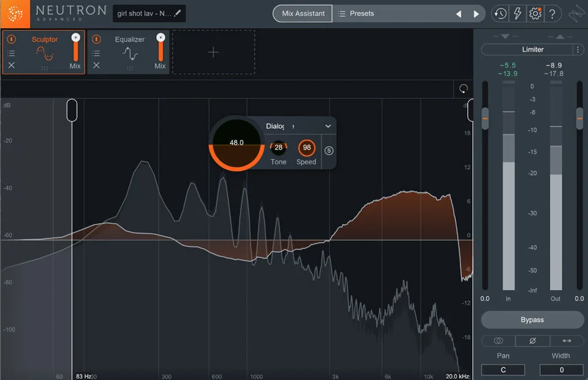Toggle mono sum overlapping circles icon

[498, 341]
